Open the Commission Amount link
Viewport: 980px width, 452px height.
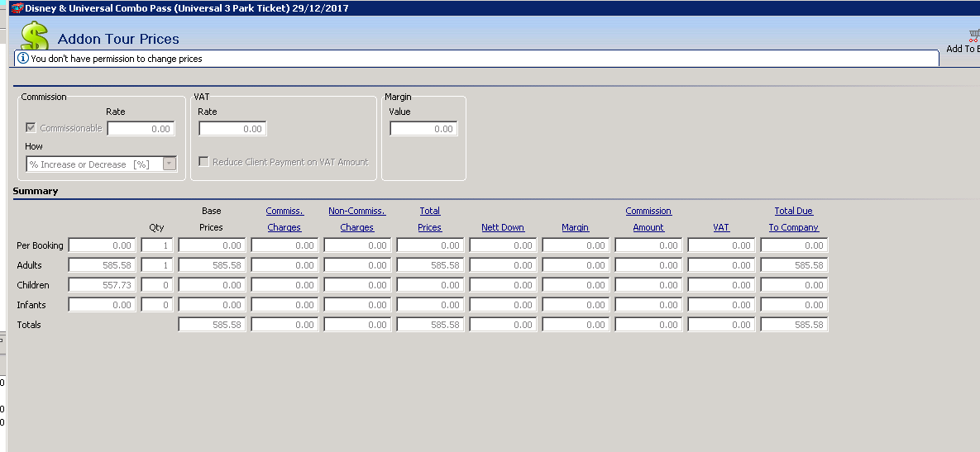tap(648, 219)
